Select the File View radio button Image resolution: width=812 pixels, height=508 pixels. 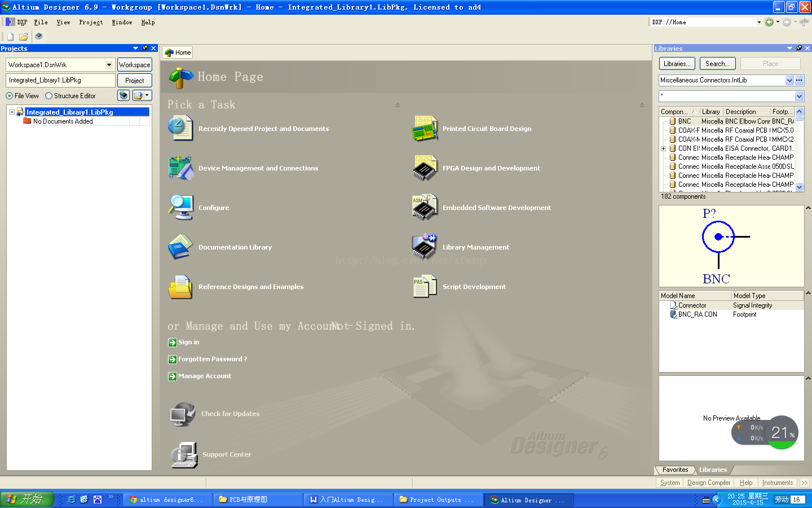[10, 96]
